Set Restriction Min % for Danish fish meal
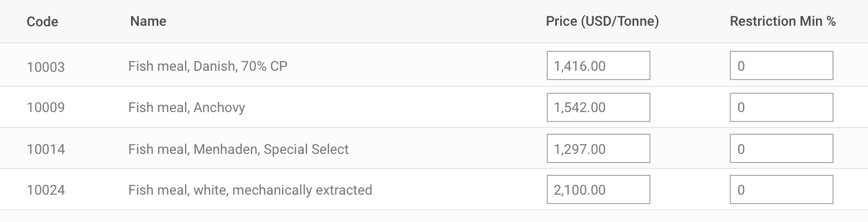The image size is (868, 222). (x=781, y=65)
